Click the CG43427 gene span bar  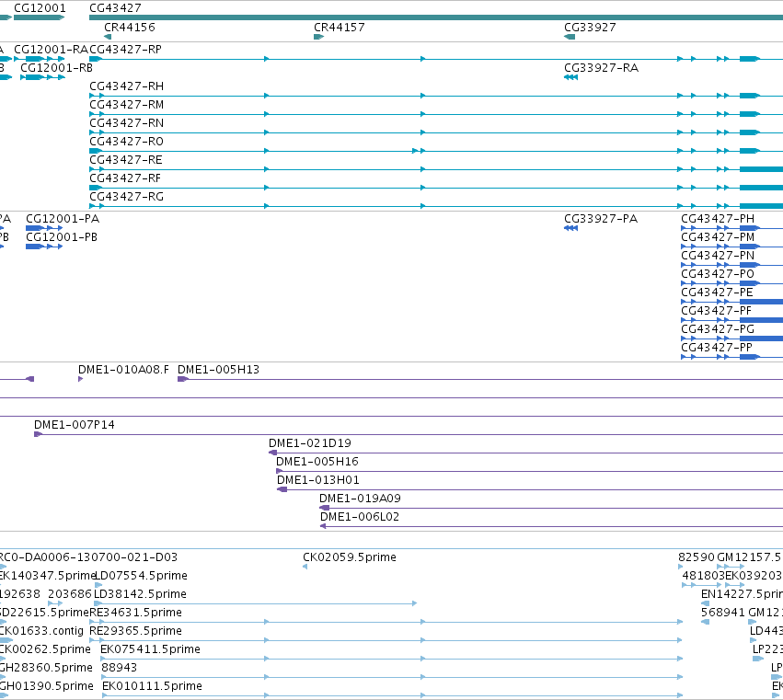coord(436,17)
